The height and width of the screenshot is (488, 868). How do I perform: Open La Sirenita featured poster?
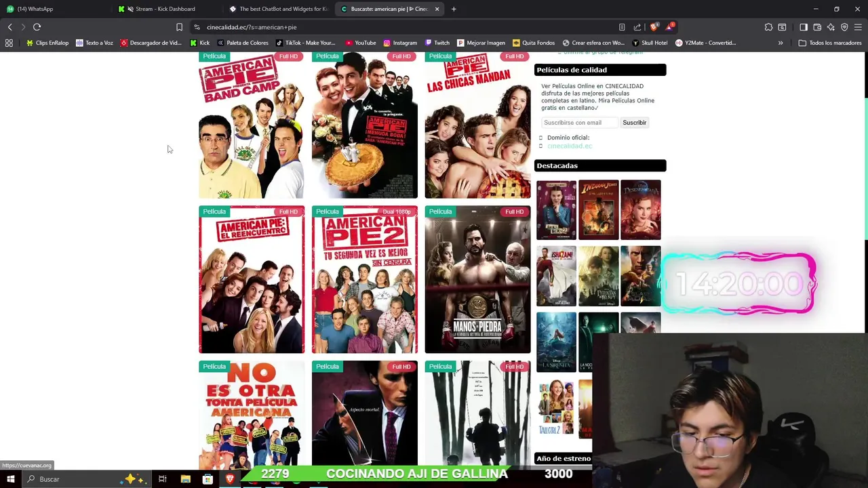coord(556,342)
